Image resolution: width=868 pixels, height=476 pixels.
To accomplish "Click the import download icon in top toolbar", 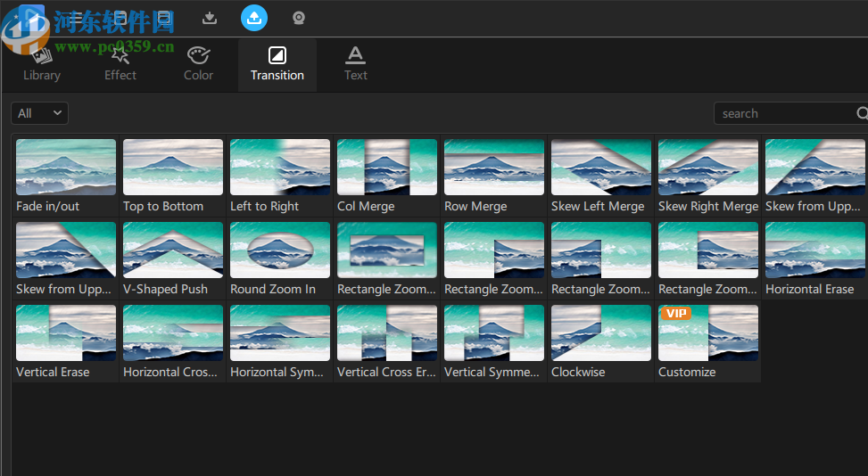I will pos(210,18).
